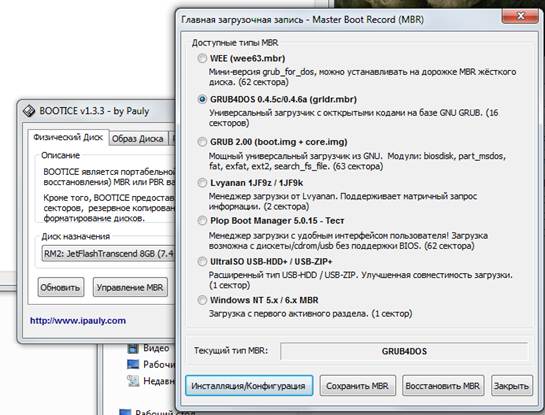Click the Инсталляция/Конфигурация button
This screenshot has width=545, height=415.
[x=249, y=386]
